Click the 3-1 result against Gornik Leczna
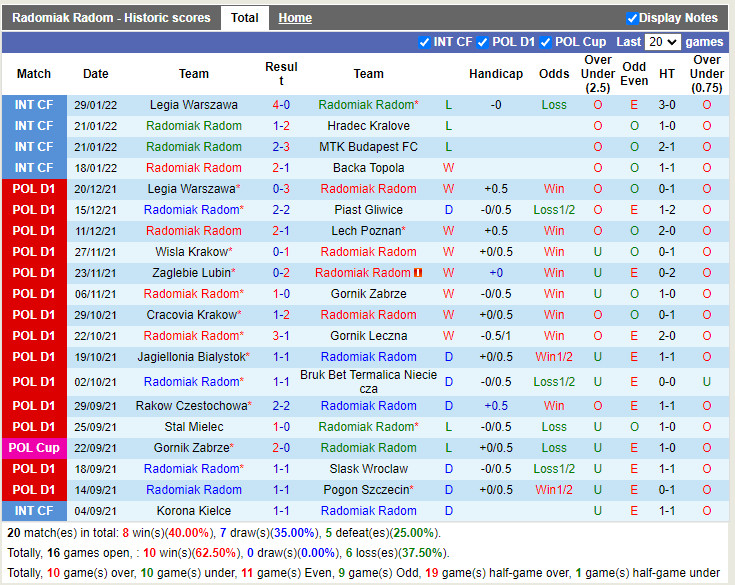The image size is (735, 585). click(281, 336)
